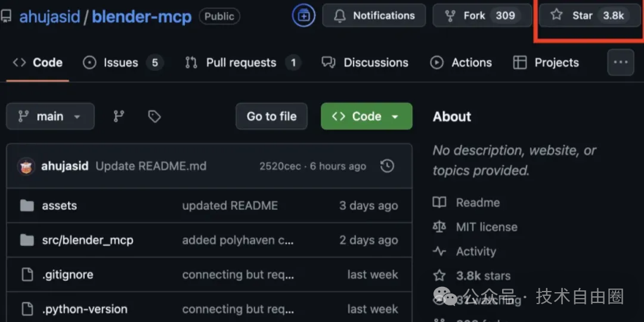The height and width of the screenshot is (322, 644).
Task: Open the .python-version file
Action: 85,309
